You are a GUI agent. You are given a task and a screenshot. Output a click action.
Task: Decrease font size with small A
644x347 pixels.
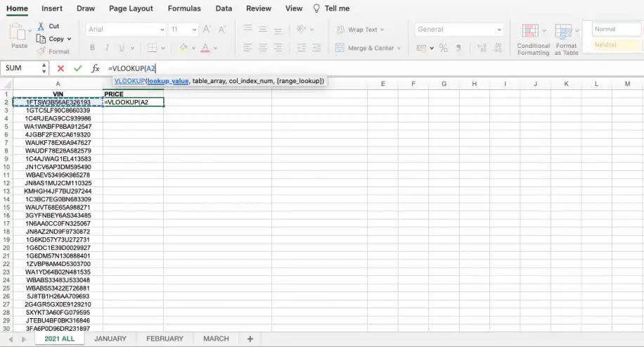click(x=221, y=29)
